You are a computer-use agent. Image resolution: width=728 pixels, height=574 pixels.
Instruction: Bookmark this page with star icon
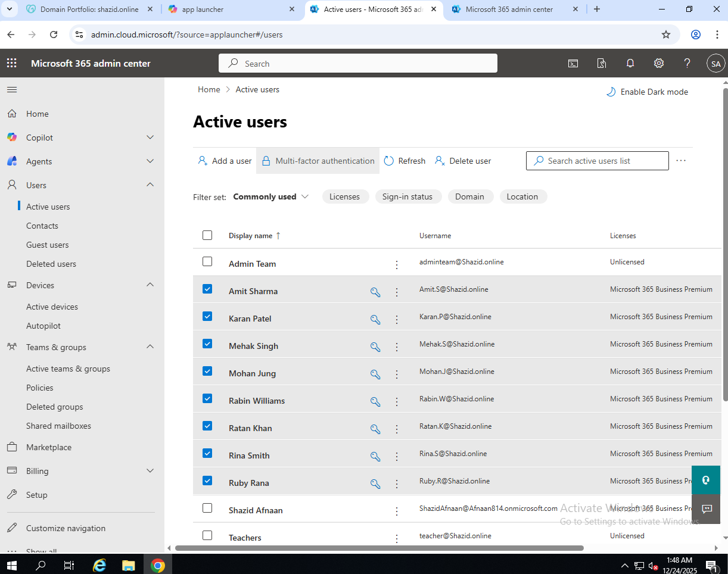[666, 35]
